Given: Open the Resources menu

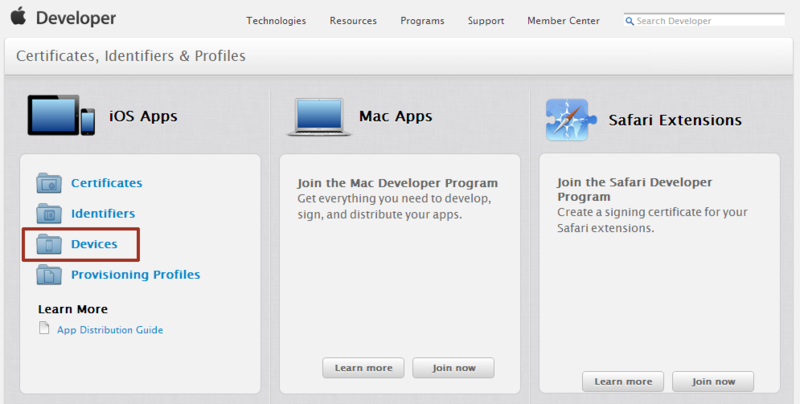Looking at the screenshot, I should point(353,21).
